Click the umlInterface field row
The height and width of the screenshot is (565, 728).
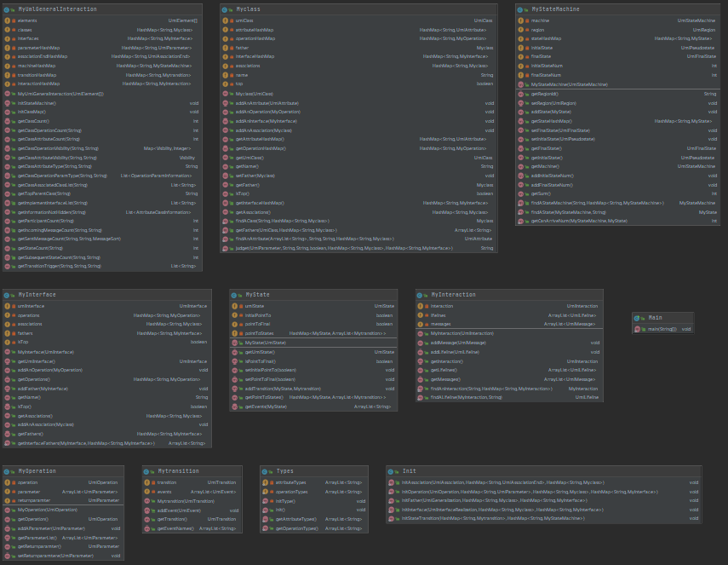[x=106, y=306]
